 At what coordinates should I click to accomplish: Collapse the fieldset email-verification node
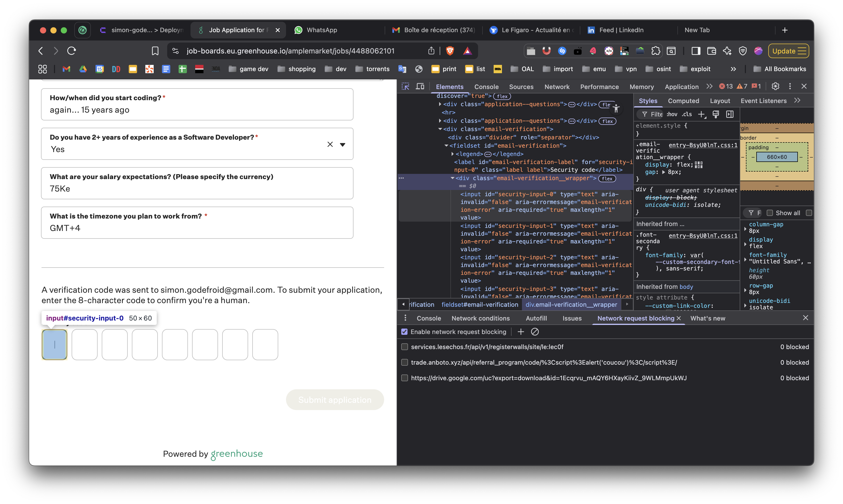446,146
